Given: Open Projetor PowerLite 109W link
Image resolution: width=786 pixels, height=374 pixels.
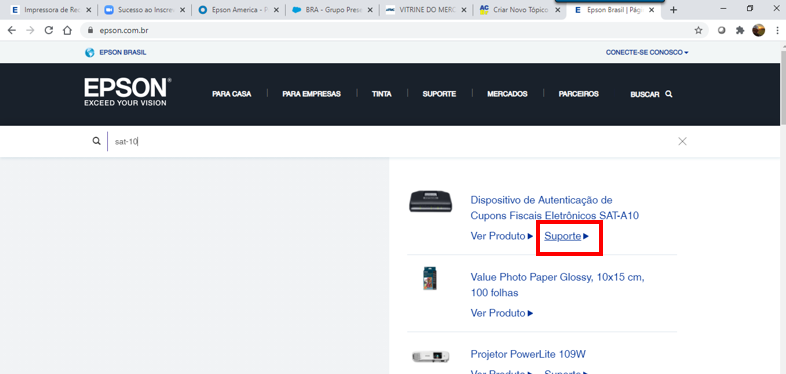Looking at the screenshot, I should [x=528, y=354].
